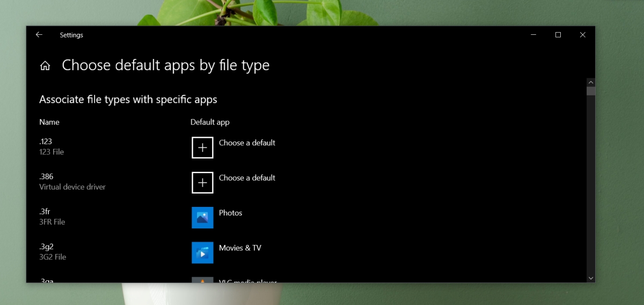The height and width of the screenshot is (305, 644).
Task: Select the .3g2 file type entry
Action: click(53, 251)
